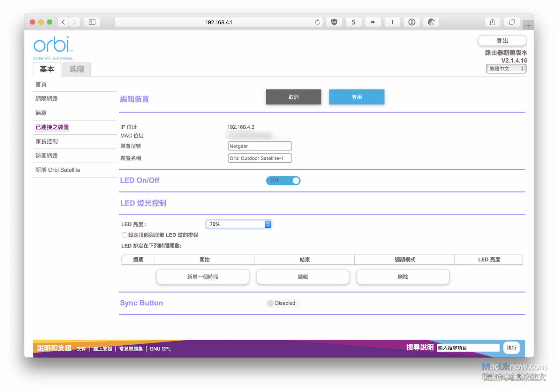558x392 pixels.
Task: Click the Safari sidebar toggle icon
Action: click(x=92, y=22)
